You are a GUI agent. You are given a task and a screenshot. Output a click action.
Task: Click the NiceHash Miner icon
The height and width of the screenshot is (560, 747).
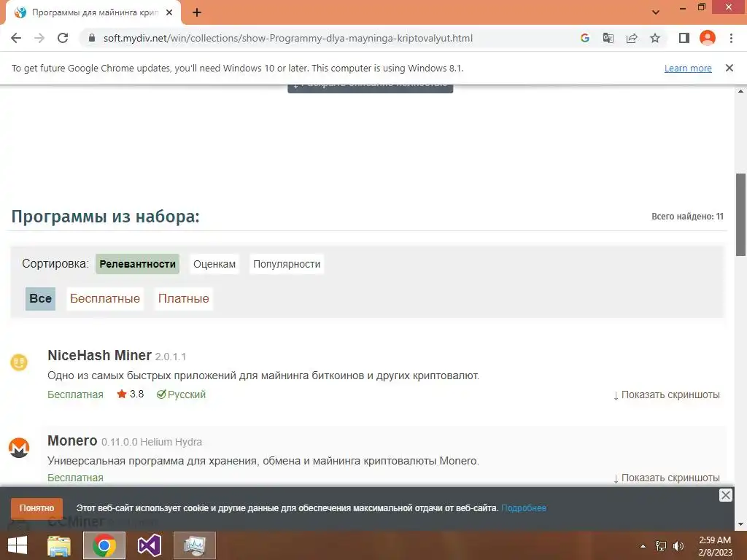[19, 362]
